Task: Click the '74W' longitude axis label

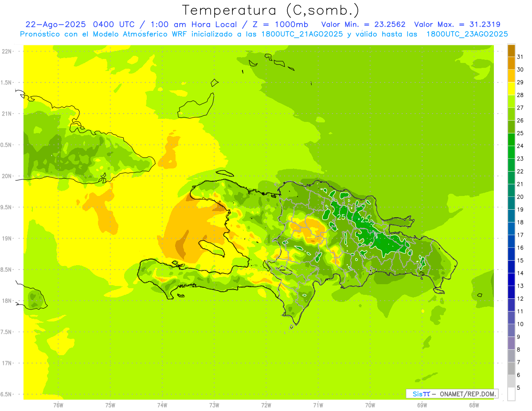Action: coord(162,405)
